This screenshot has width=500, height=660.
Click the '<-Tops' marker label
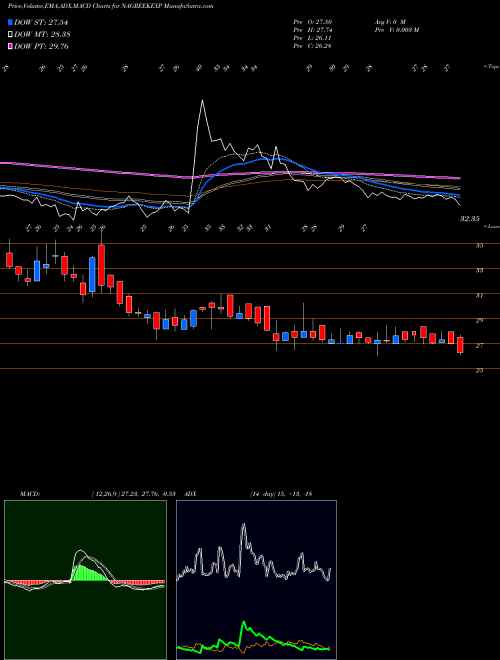491,67
